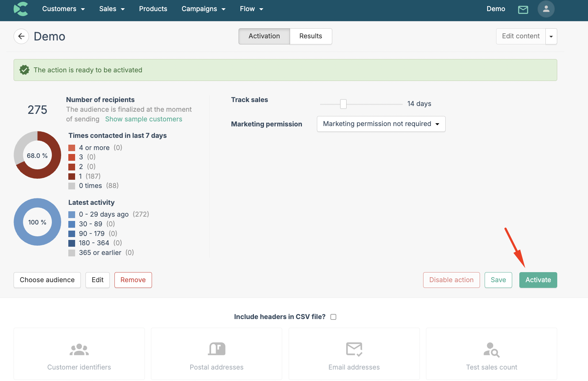Image resolution: width=588 pixels, height=381 pixels.
Task: Switch to the Results tab
Action: [x=310, y=36]
